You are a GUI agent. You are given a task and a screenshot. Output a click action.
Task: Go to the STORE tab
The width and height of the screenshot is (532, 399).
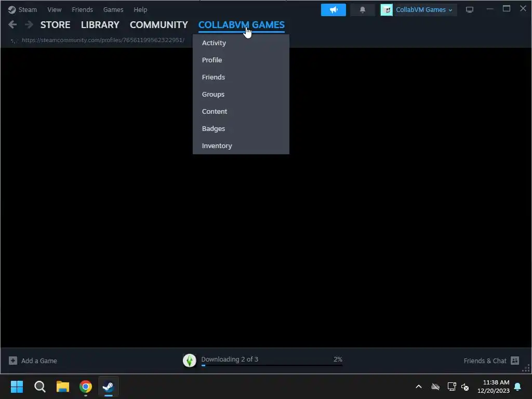click(55, 25)
